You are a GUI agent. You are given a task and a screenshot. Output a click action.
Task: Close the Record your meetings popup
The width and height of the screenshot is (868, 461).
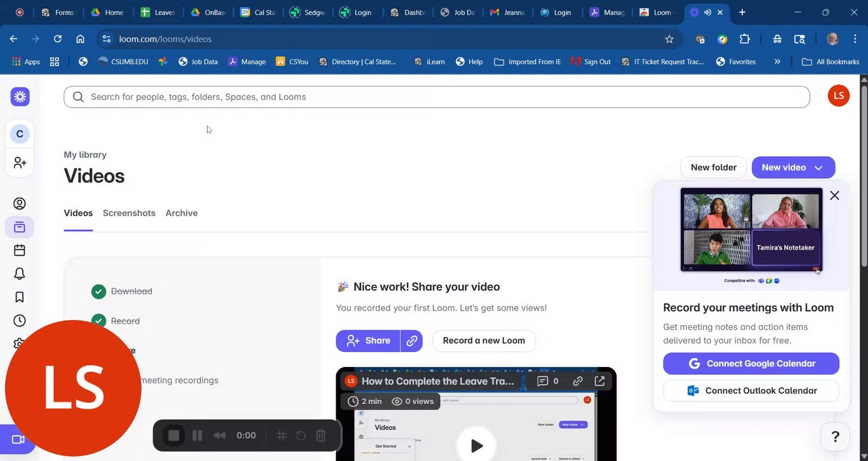tap(834, 196)
